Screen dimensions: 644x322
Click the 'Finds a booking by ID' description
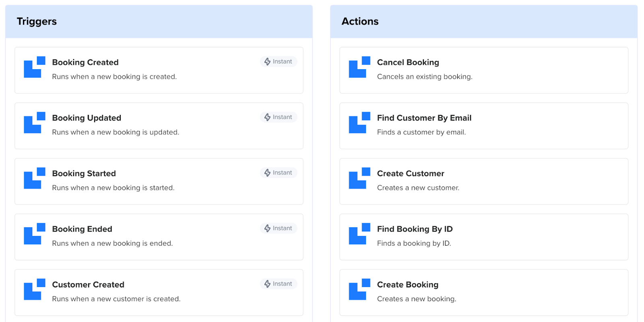click(x=414, y=243)
